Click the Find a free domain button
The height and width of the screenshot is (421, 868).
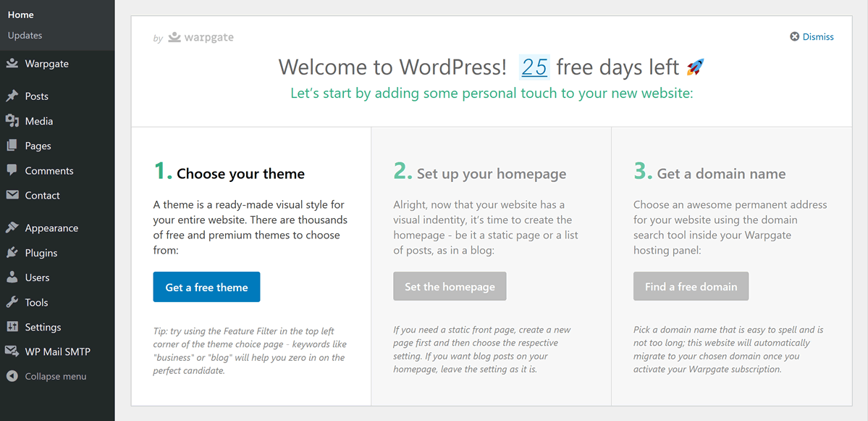[x=691, y=286]
